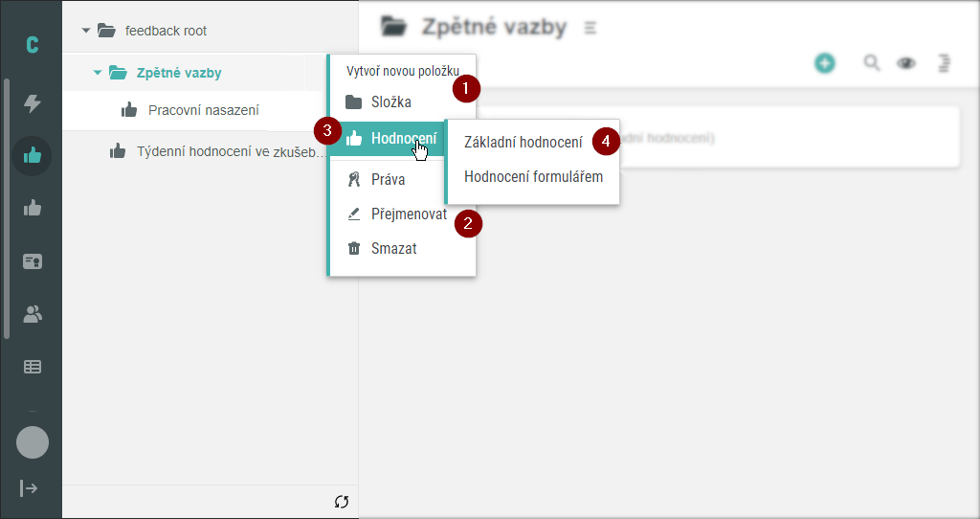Collapse the Zpětné vazby folder arrow
Image resolution: width=980 pixels, height=519 pixels.
tap(97, 73)
